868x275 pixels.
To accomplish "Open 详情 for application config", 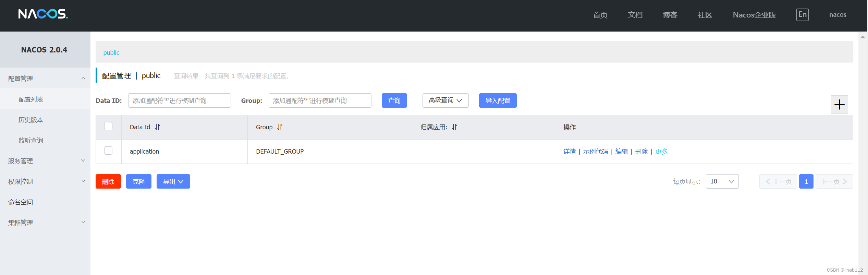I will coord(570,152).
